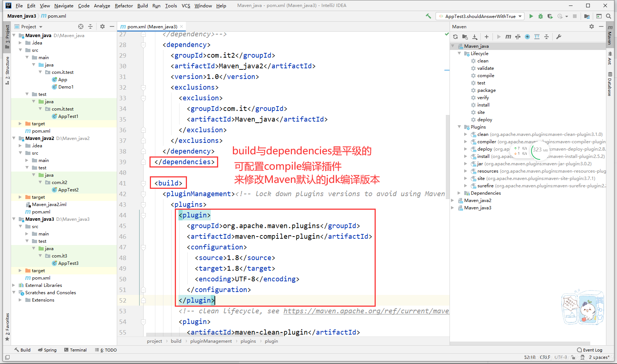The image size is (617, 364).
Task: Click the Build Project hammer icon
Action: [x=428, y=16]
